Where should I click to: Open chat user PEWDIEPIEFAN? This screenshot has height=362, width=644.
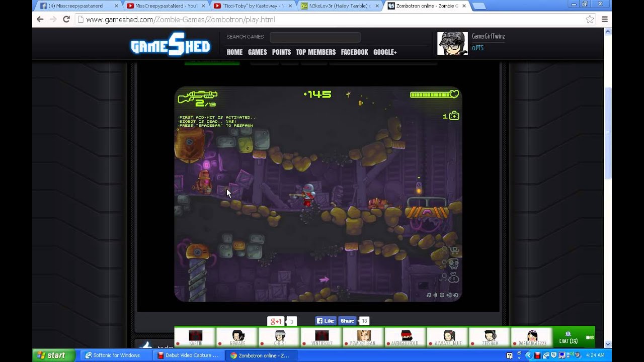click(364, 337)
